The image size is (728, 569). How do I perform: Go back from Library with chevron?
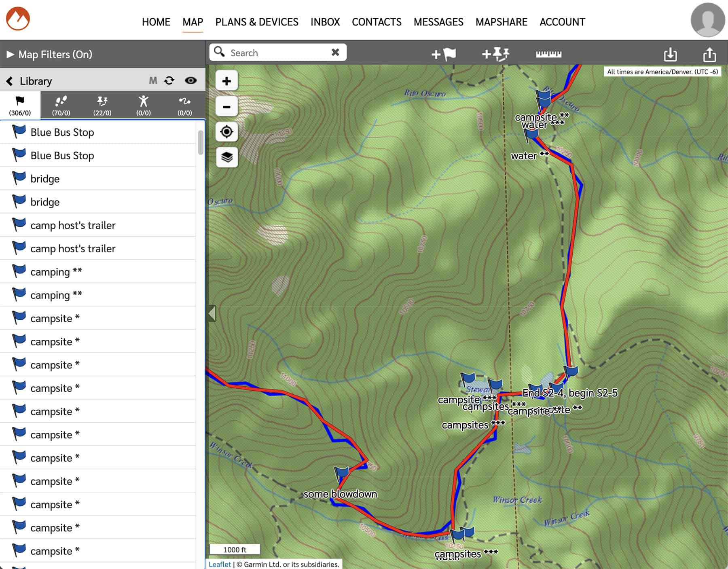10,81
